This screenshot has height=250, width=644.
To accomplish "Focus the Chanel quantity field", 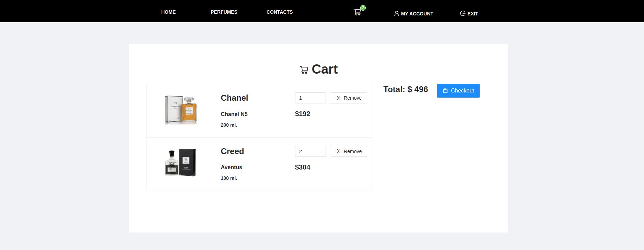I will tap(311, 98).
